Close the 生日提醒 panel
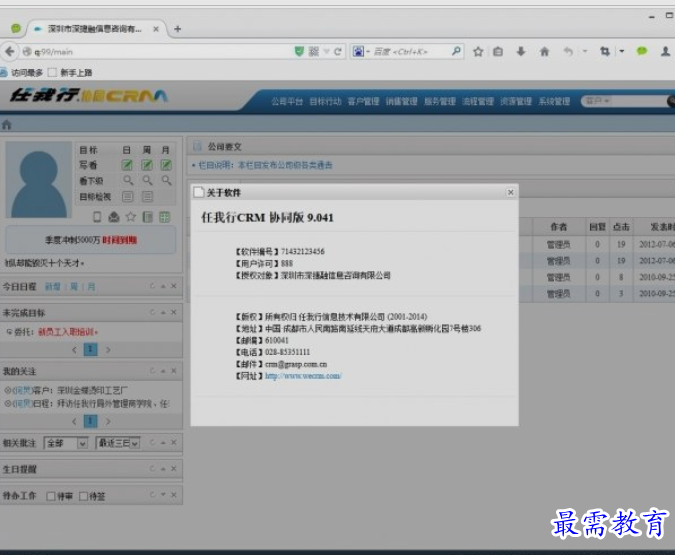The image size is (675, 555). click(173, 468)
